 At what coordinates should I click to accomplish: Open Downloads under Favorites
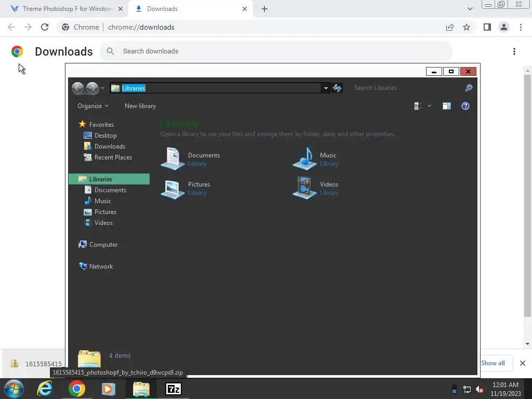point(110,146)
